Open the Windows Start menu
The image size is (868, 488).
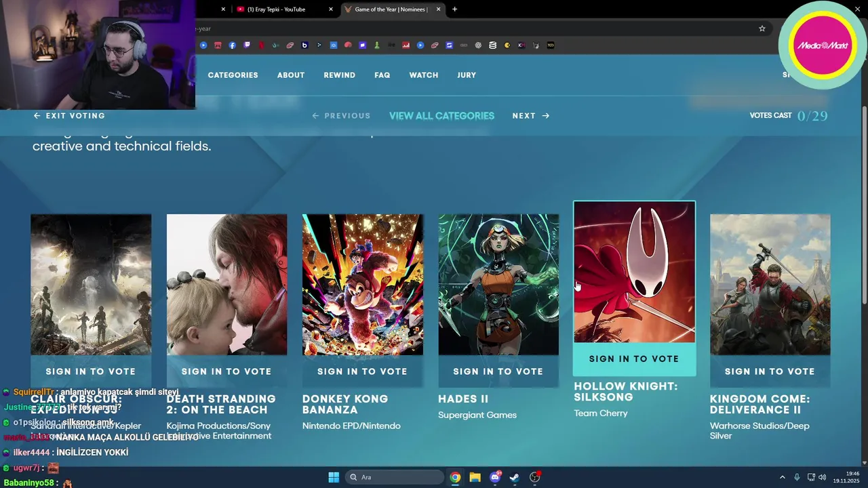(x=334, y=477)
